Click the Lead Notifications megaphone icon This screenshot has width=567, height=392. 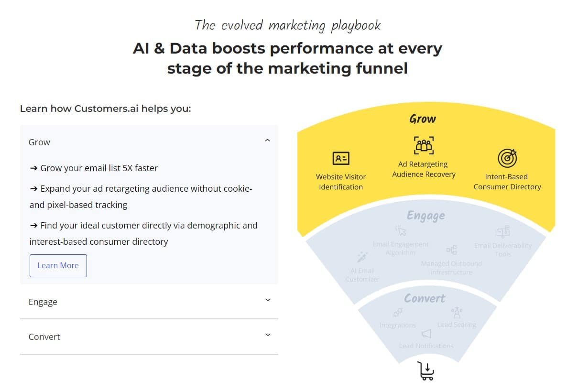click(x=426, y=334)
